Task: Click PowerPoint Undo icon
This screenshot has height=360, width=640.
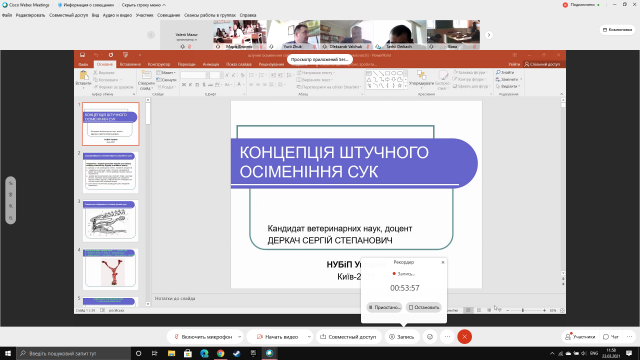Action: click(96, 55)
